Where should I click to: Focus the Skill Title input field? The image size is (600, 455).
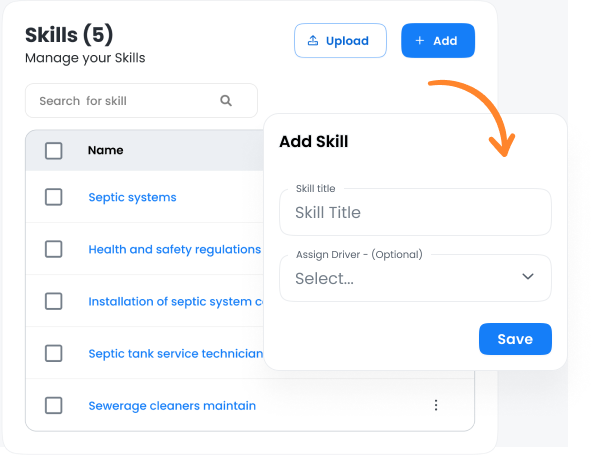pyautogui.click(x=415, y=212)
